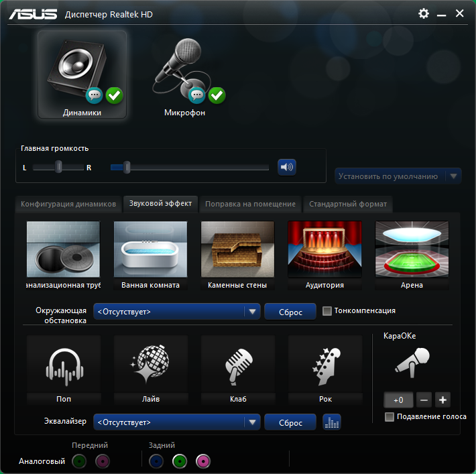Enable the Подавление голоса checkbox
This screenshot has width=476, height=474.
(x=390, y=417)
